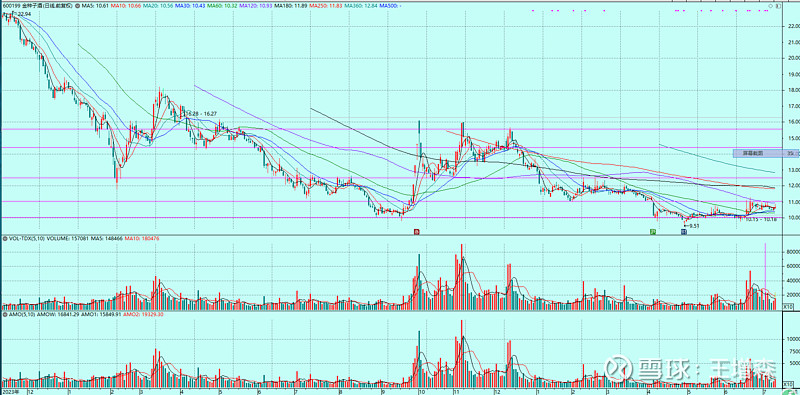Click the MA10: 10.66 label
The width and height of the screenshot is (800, 395).
(126, 6)
